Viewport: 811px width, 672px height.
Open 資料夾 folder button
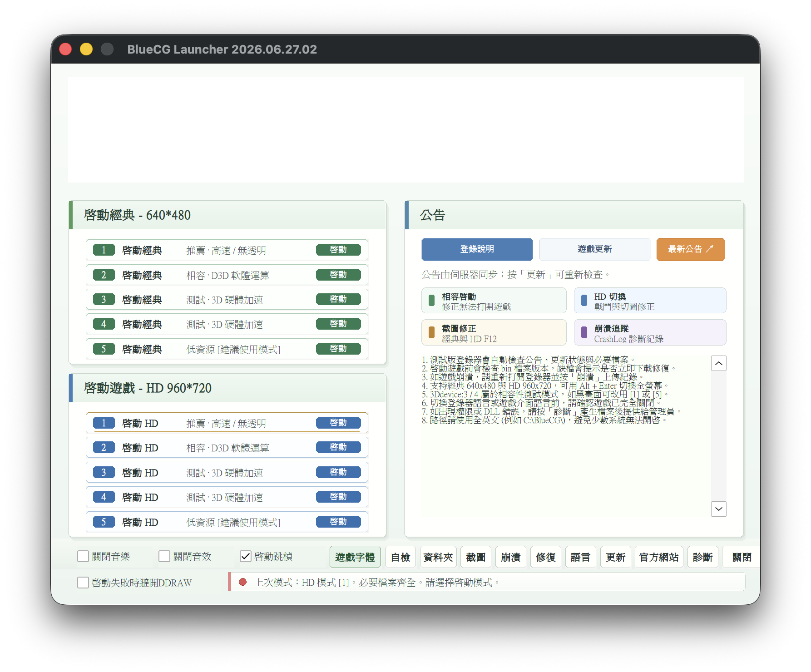438,557
